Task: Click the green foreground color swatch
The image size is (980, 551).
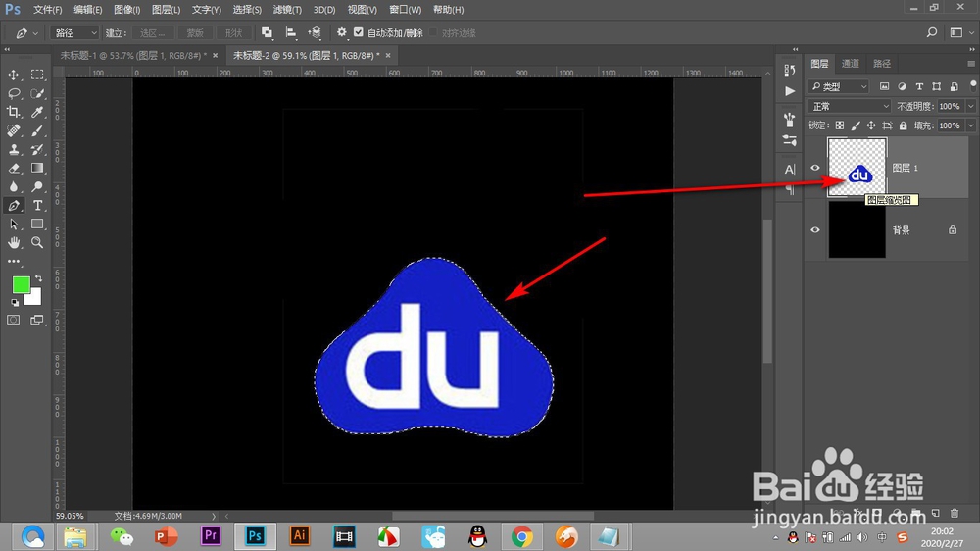Action: click(20, 284)
